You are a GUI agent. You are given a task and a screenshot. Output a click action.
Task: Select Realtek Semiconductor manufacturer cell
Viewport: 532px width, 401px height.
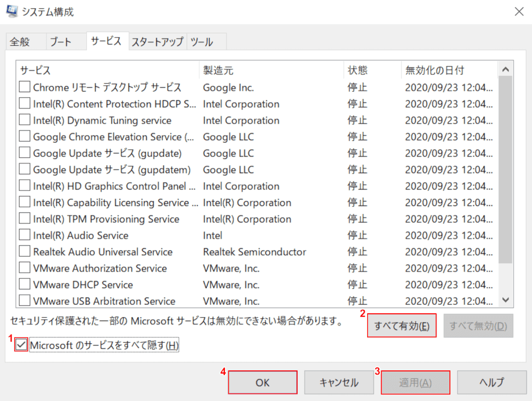click(x=254, y=252)
